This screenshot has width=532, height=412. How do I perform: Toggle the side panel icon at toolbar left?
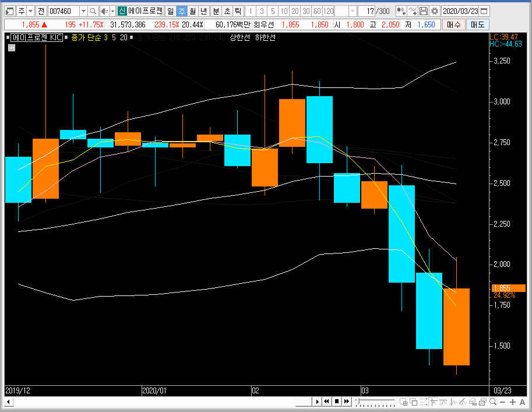(x=9, y=11)
